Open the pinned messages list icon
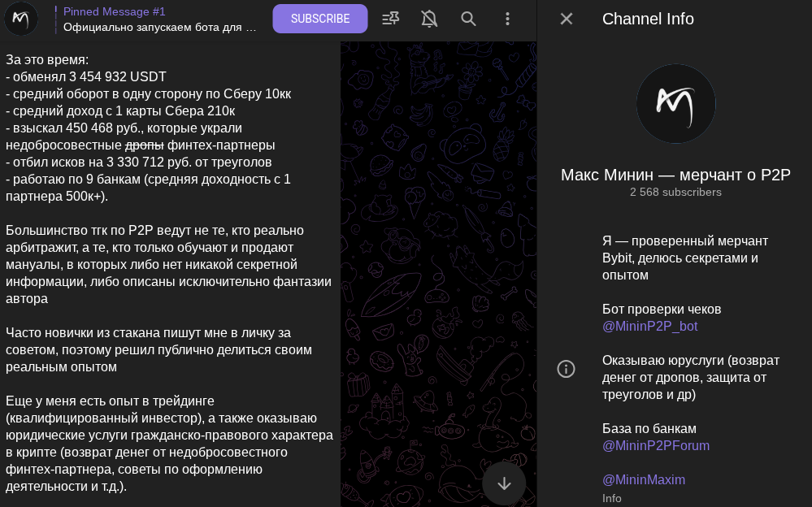 pyautogui.click(x=390, y=19)
